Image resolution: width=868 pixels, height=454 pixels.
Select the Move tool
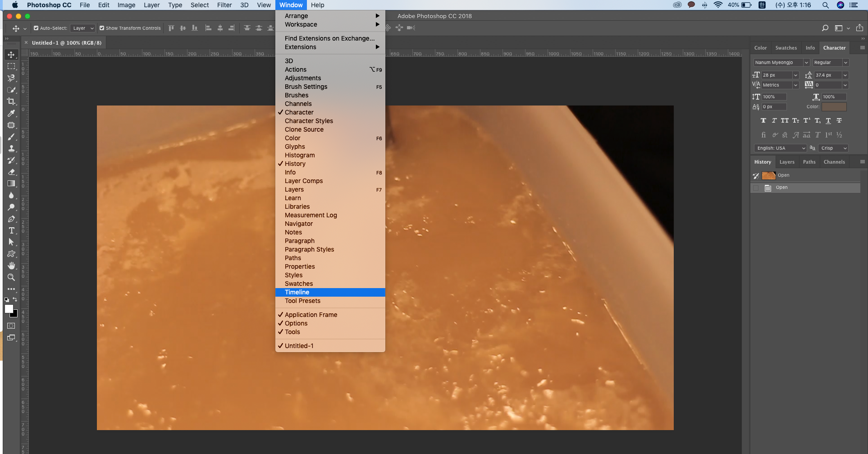click(11, 55)
